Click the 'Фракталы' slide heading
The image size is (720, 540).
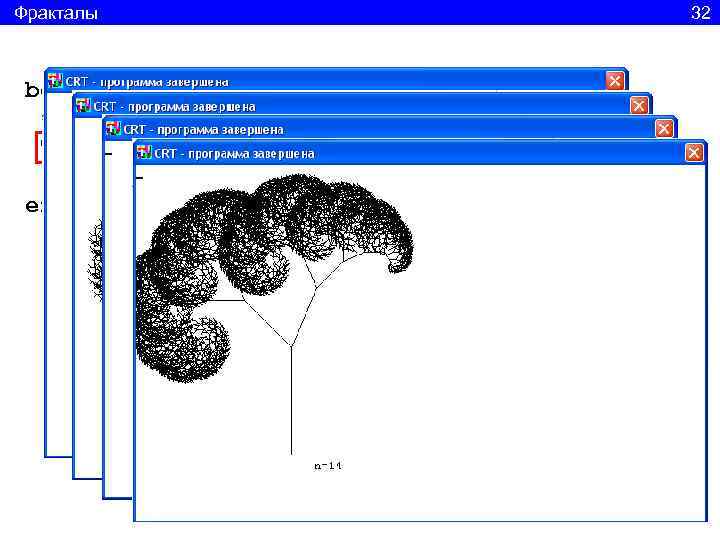56,13
